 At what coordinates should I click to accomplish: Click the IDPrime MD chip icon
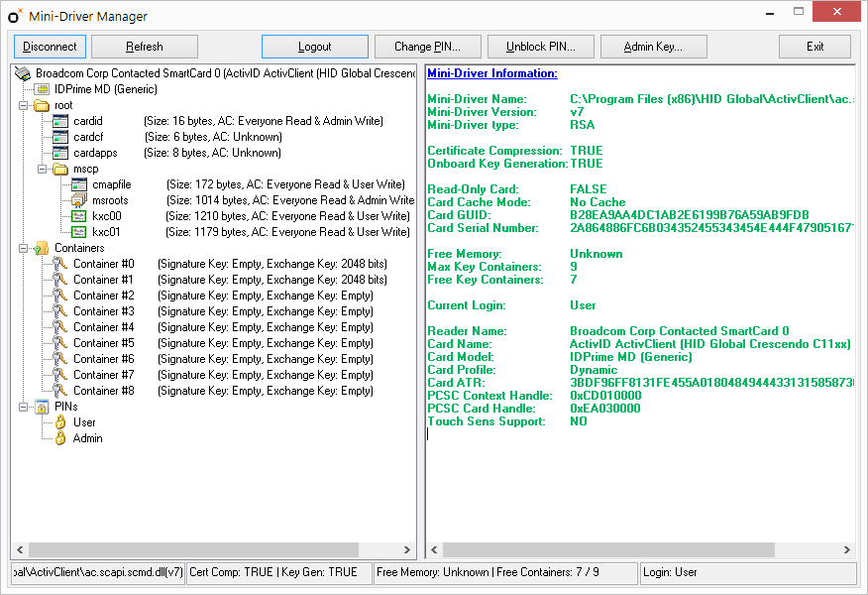click(x=42, y=89)
